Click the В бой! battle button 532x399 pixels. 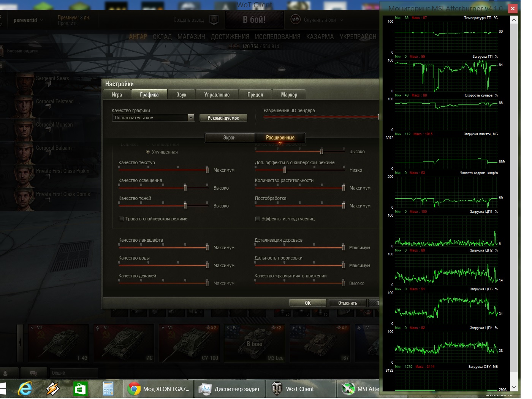point(254,20)
